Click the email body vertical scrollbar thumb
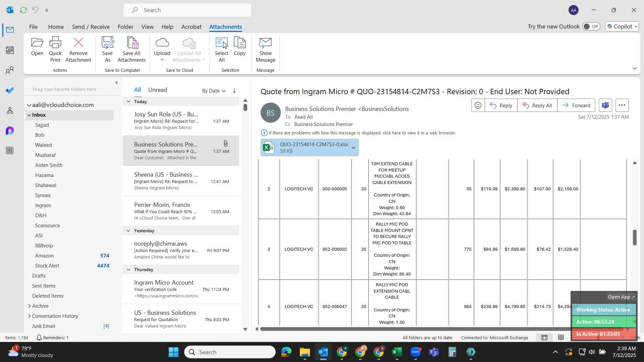This screenshot has height=362, width=644. pyautogui.click(x=634, y=237)
